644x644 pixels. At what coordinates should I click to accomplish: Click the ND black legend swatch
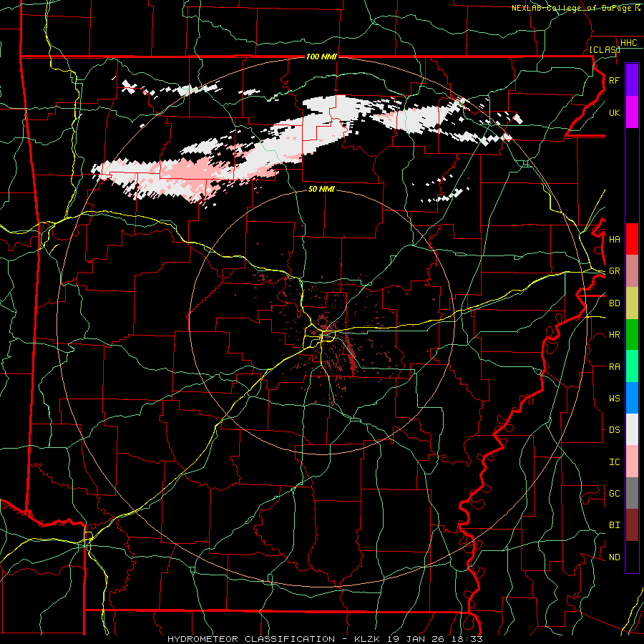632,557
